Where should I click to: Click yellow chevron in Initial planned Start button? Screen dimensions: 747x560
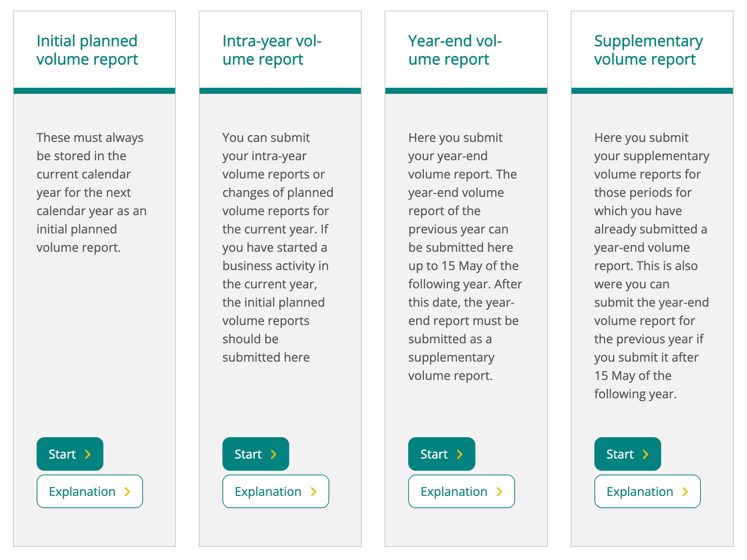(88, 454)
